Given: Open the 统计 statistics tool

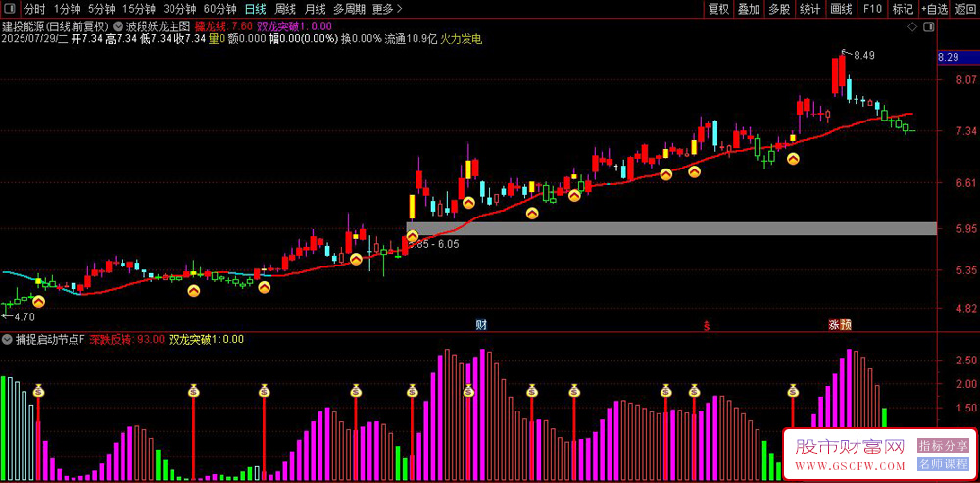Looking at the screenshot, I should click(x=810, y=10).
